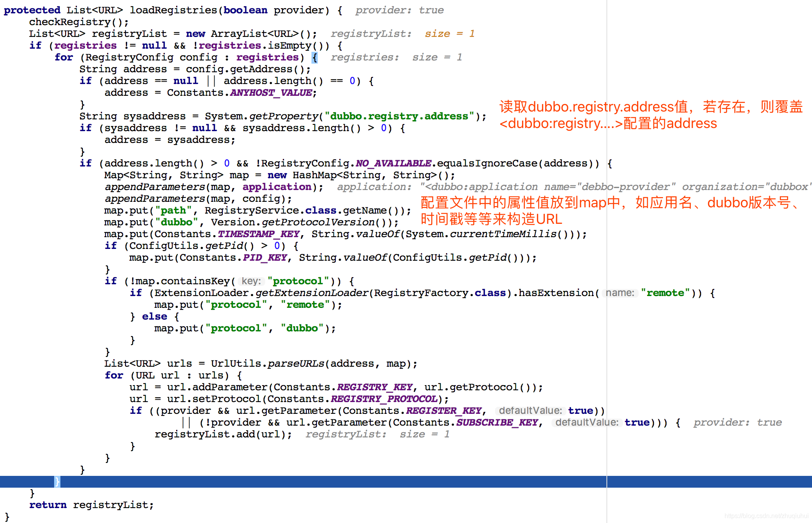
Task: Click registryList.add(url) statement
Action: pos(223,434)
